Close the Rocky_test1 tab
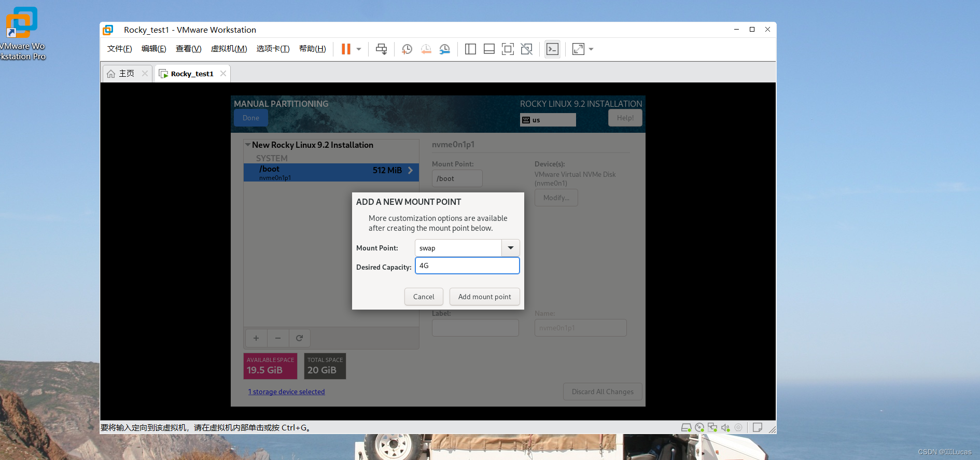The image size is (980, 460). [x=223, y=74]
